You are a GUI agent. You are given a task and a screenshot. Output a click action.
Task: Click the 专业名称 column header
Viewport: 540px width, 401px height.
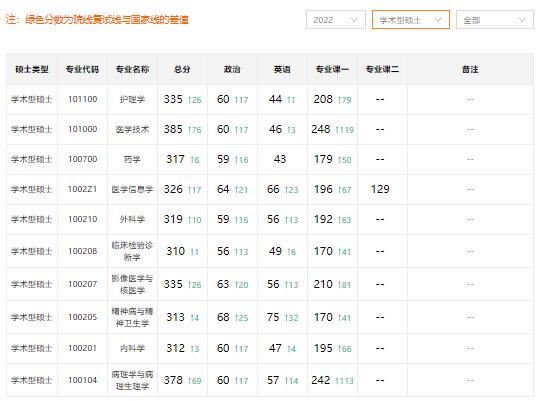[132, 69]
